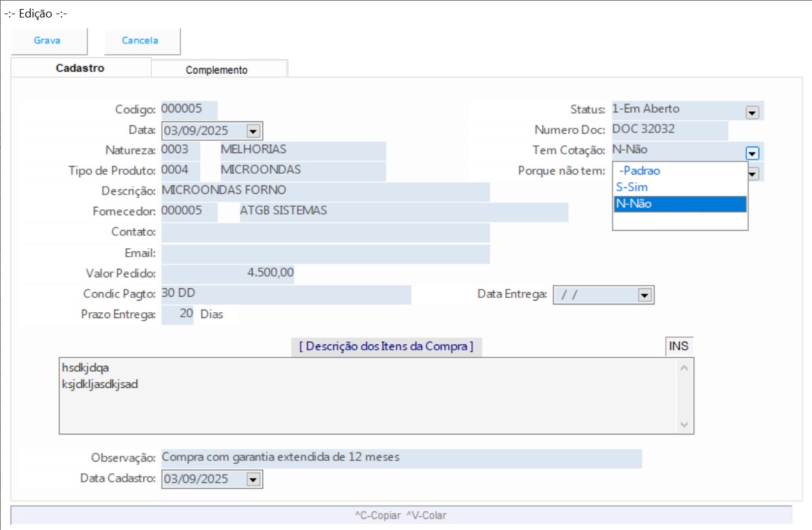Screen dimensions: 812x530
Task: Click scroll up arrow in items description
Action: 685,368
